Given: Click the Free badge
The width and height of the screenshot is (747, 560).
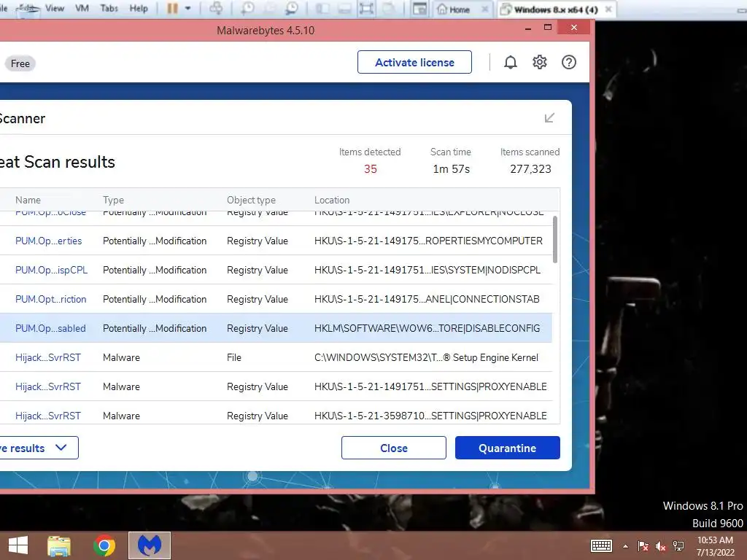Looking at the screenshot, I should click(x=20, y=63).
